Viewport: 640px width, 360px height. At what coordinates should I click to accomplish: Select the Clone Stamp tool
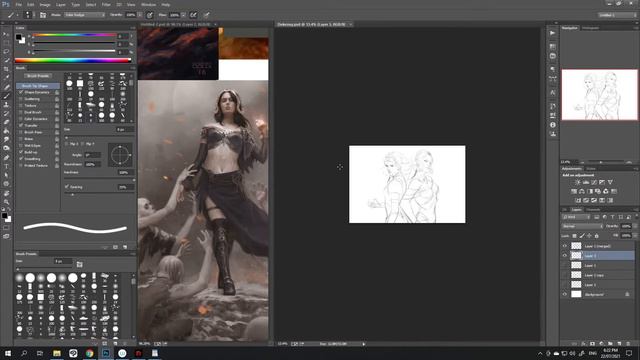(6, 104)
